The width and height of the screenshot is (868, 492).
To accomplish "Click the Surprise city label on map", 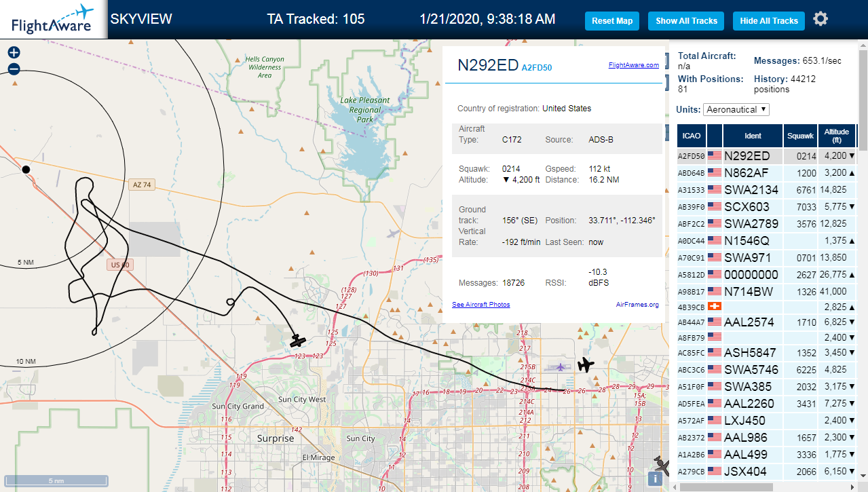I will click(276, 438).
